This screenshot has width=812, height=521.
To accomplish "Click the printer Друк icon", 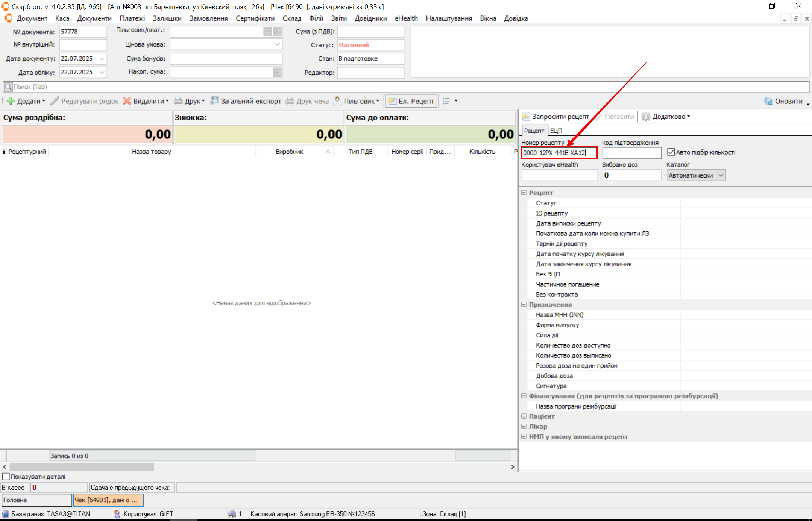I will (x=178, y=101).
